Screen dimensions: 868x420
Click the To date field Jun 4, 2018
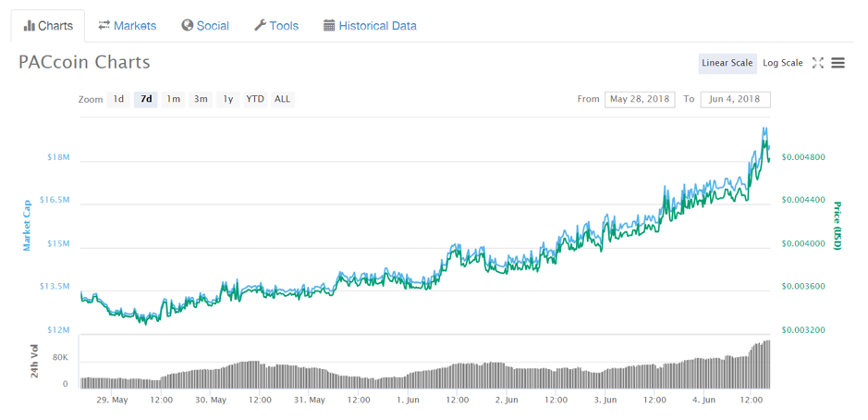coord(735,99)
